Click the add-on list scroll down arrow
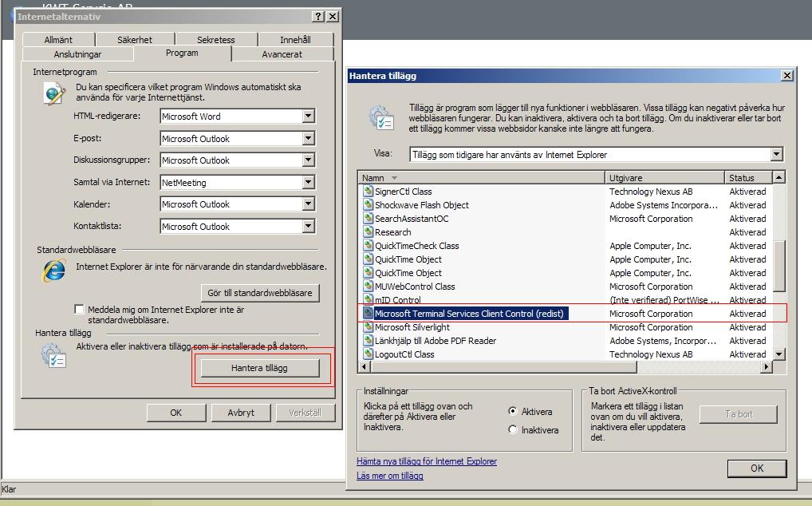 778,354
